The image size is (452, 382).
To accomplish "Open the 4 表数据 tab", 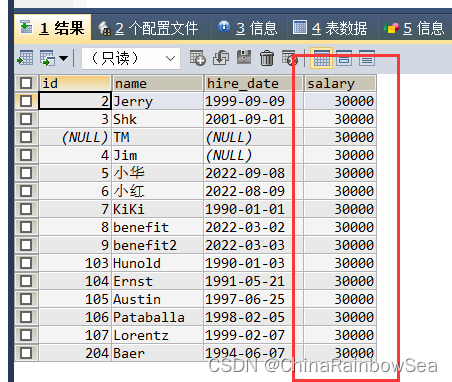I will [330, 28].
